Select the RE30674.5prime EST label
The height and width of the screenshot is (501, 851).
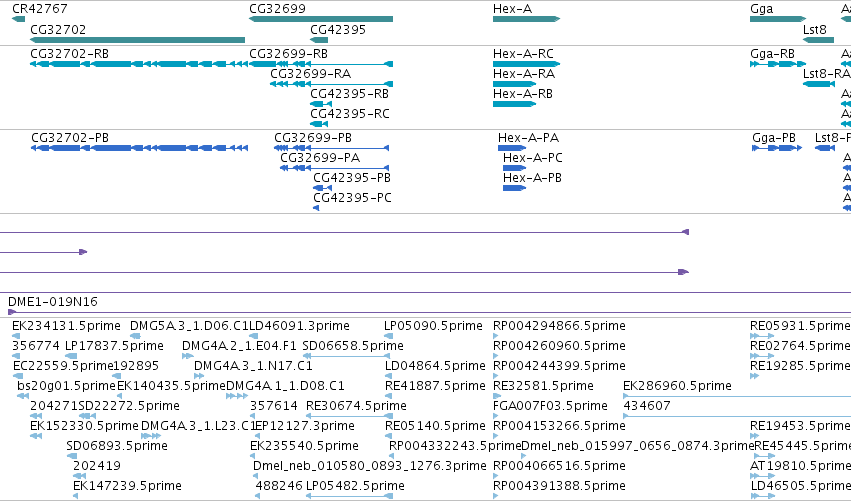click(356, 406)
